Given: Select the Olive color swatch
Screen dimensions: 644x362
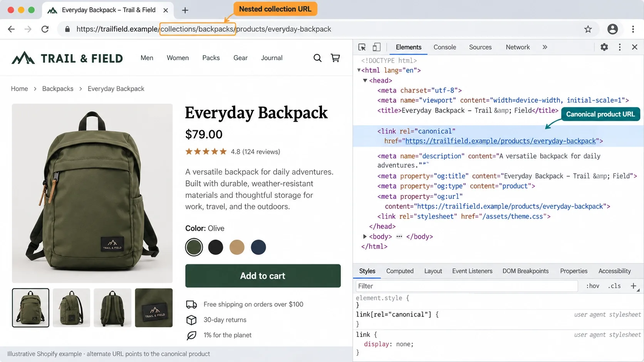Looking at the screenshot, I should pos(194,247).
